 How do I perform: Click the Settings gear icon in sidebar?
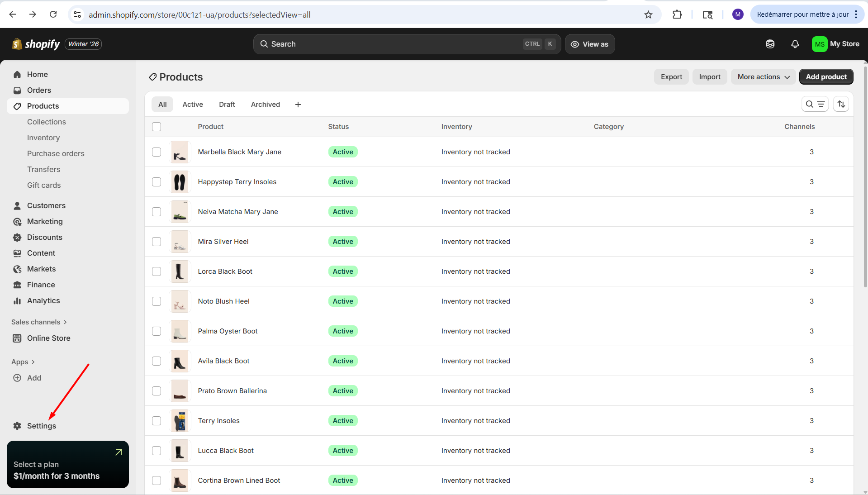coord(17,426)
